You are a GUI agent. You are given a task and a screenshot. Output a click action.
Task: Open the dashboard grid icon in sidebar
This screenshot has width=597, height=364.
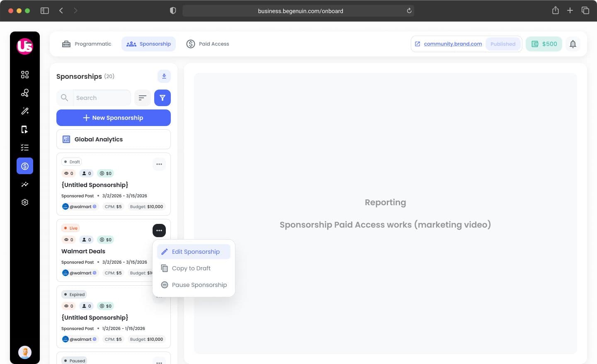(25, 75)
